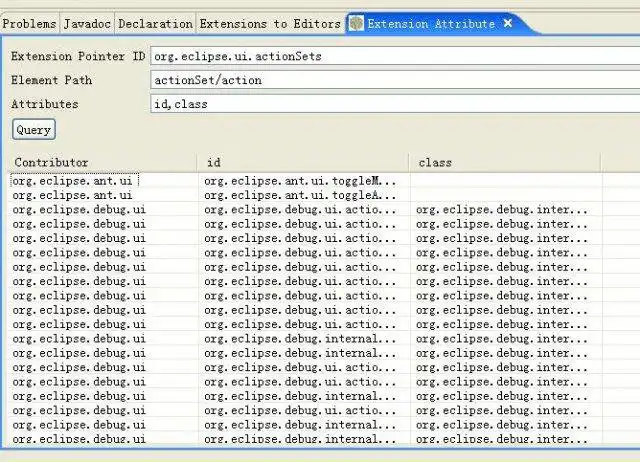640x462 pixels.
Task: Sort by the id column header
Action: (x=302, y=162)
